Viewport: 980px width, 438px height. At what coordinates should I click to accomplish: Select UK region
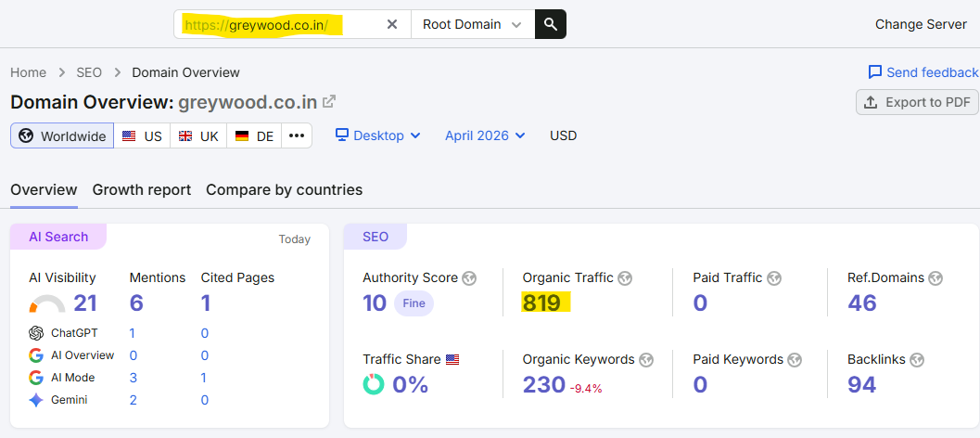198,135
